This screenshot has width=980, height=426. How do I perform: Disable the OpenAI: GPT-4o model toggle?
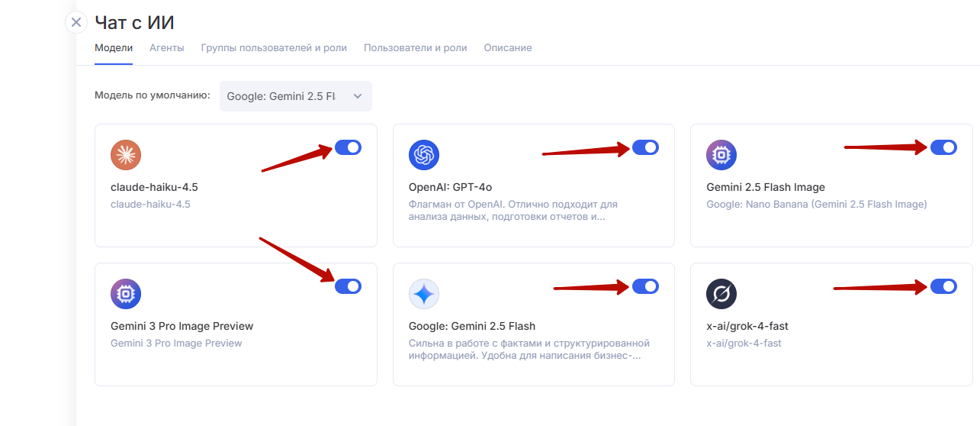click(646, 147)
